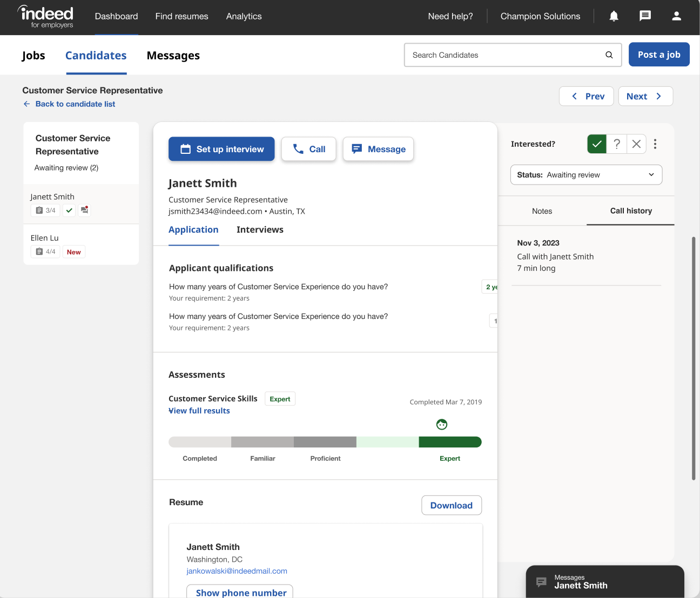This screenshot has height=598, width=700.
Task: Open the user account profile icon
Action: pyautogui.click(x=676, y=16)
